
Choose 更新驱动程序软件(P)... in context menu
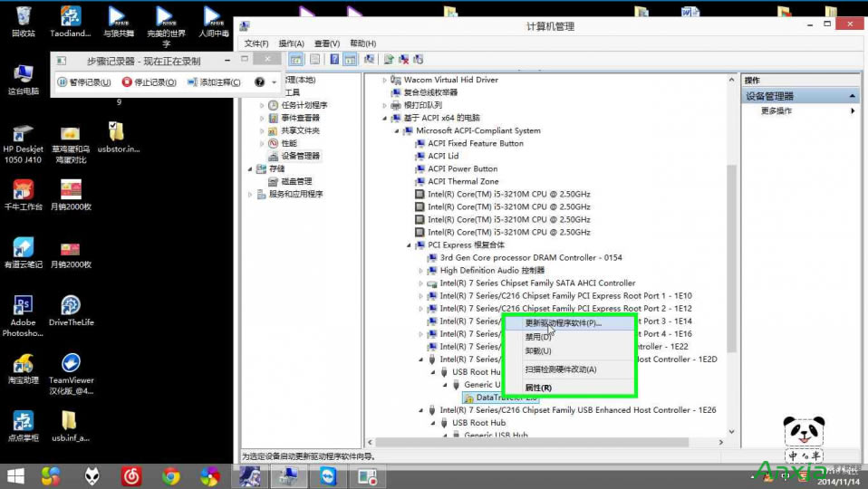tap(570, 322)
